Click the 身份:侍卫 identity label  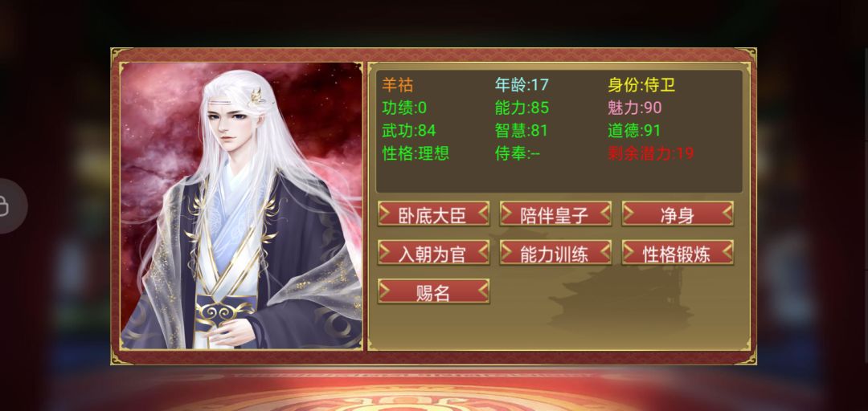pyautogui.click(x=641, y=85)
